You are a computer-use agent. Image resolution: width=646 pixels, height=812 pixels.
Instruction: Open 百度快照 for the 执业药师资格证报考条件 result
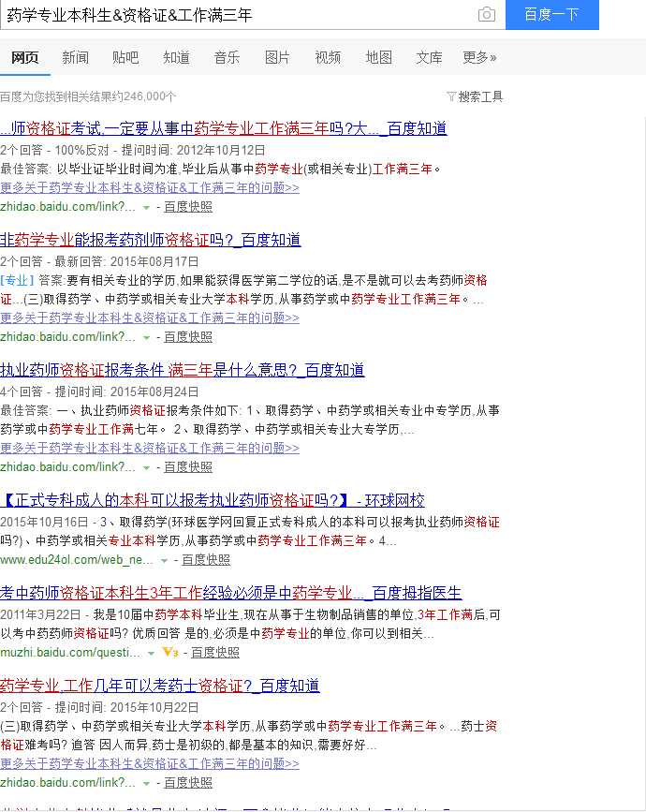188,466
